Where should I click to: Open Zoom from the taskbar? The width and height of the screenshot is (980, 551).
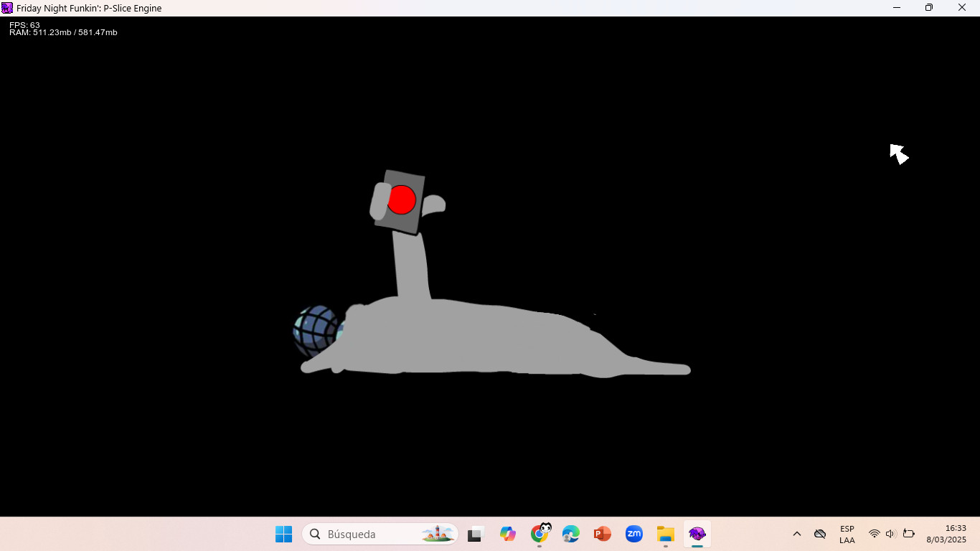[634, 534]
